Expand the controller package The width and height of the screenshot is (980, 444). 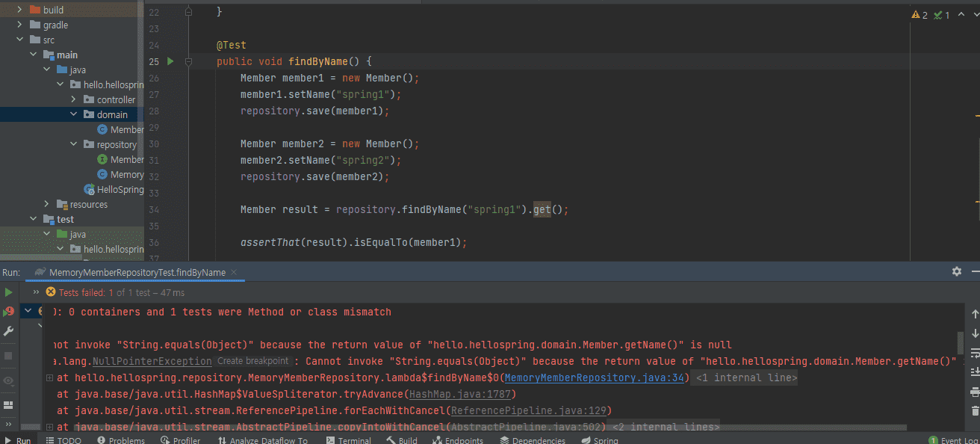(74, 99)
